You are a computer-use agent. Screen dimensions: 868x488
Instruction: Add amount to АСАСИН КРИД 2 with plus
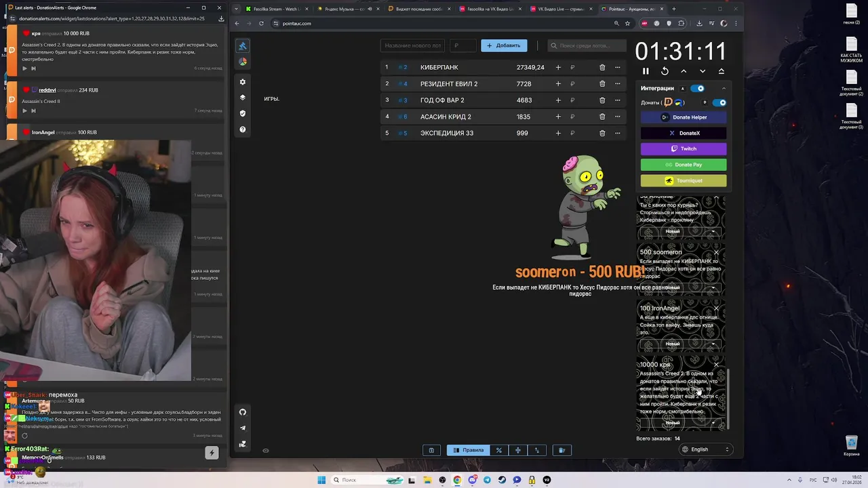point(558,117)
